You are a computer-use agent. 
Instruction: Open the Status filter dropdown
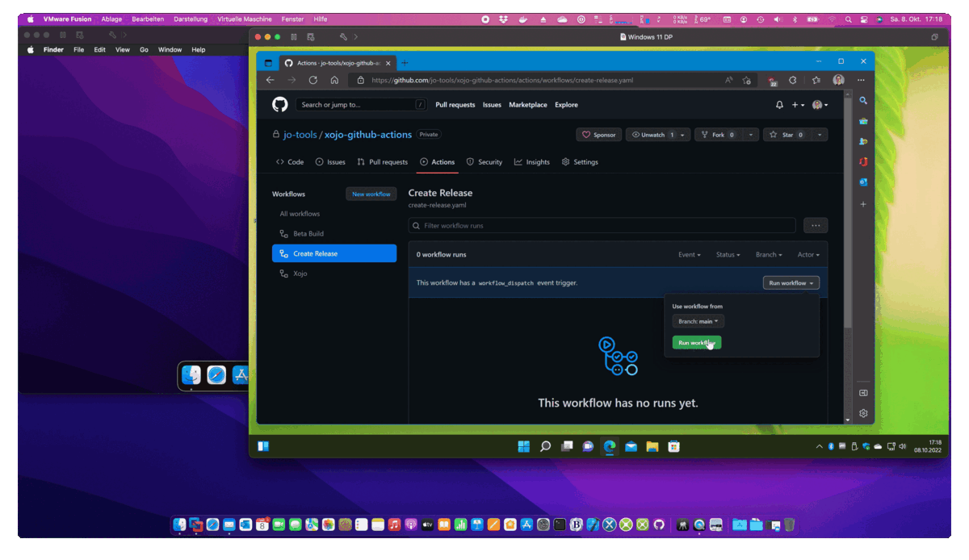(728, 255)
